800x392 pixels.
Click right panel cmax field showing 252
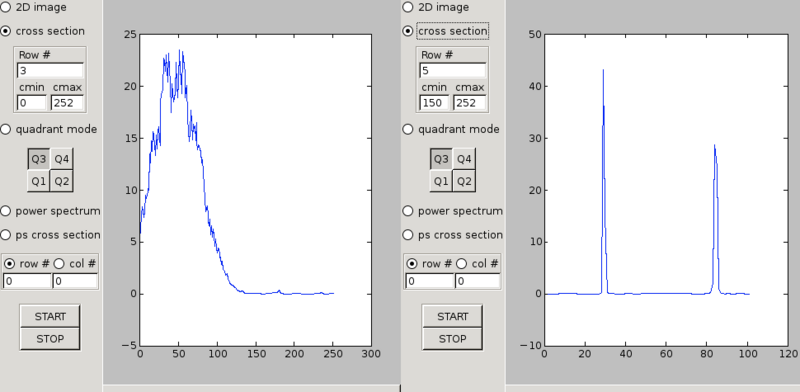(469, 103)
